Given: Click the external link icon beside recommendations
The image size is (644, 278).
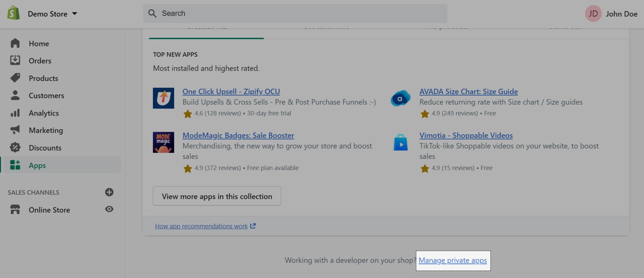Looking at the screenshot, I should [253, 226].
